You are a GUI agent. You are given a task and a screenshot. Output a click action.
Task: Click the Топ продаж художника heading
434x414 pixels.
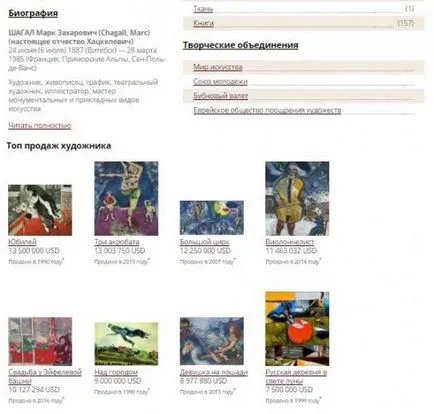tap(59, 146)
